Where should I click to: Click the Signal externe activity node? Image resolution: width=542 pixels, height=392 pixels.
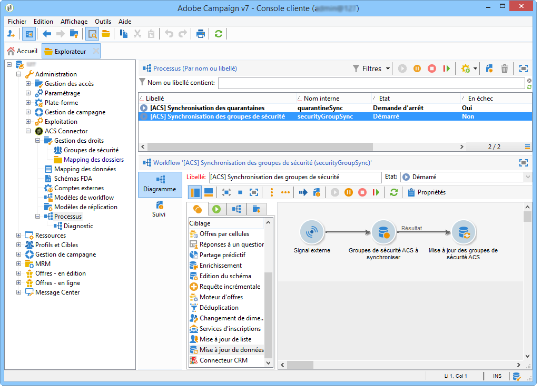point(312,232)
